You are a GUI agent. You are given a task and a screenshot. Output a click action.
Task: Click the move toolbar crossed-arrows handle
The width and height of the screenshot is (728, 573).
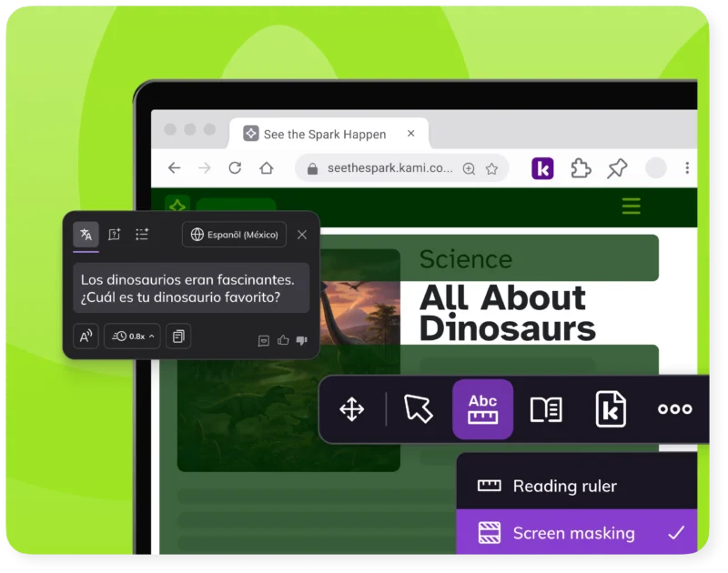pos(352,409)
